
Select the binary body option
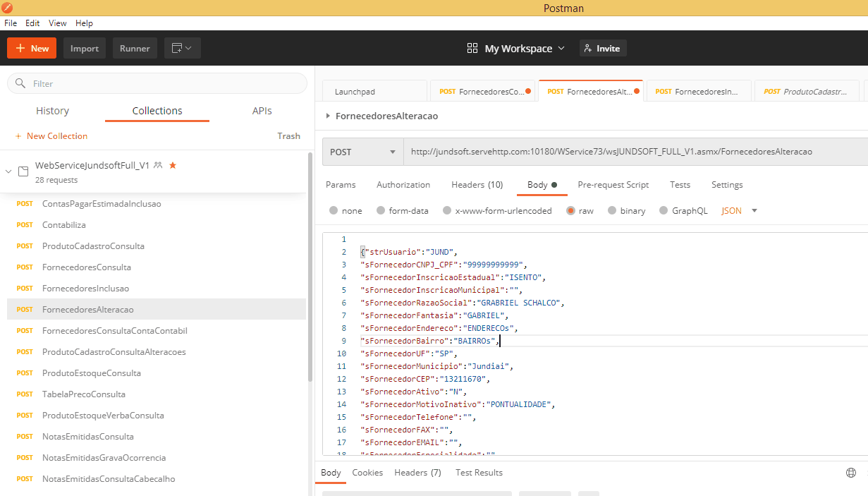(612, 210)
